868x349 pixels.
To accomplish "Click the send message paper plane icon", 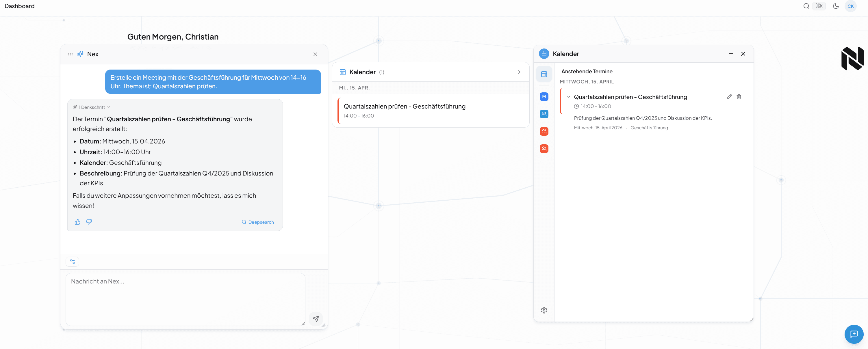I will (x=316, y=318).
